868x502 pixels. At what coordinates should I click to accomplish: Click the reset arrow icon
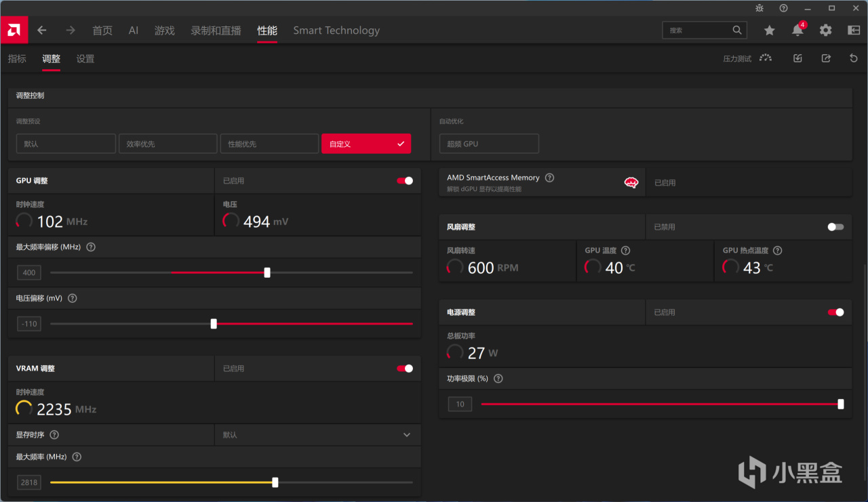point(854,58)
